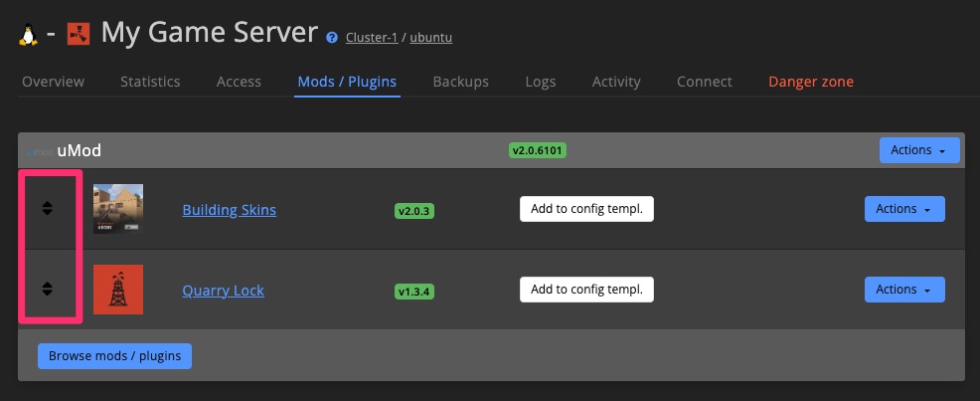Screen dimensions: 980x401
Task: Switch to the Access tab
Action: click(x=239, y=82)
